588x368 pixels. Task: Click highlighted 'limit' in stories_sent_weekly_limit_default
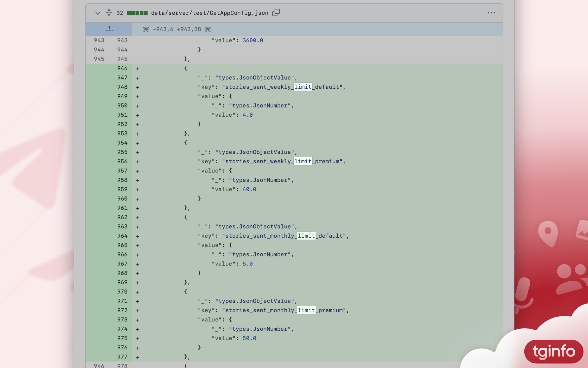pyautogui.click(x=303, y=87)
